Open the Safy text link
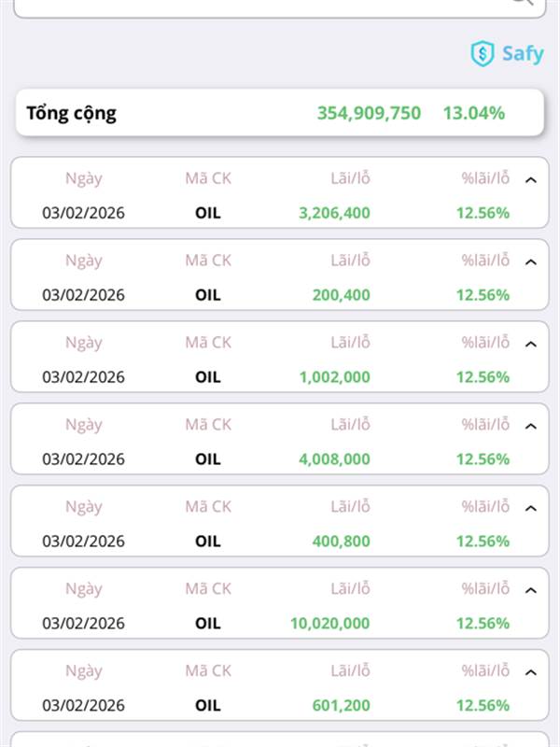This screenshot has width=560, height=747. (522, 53)
